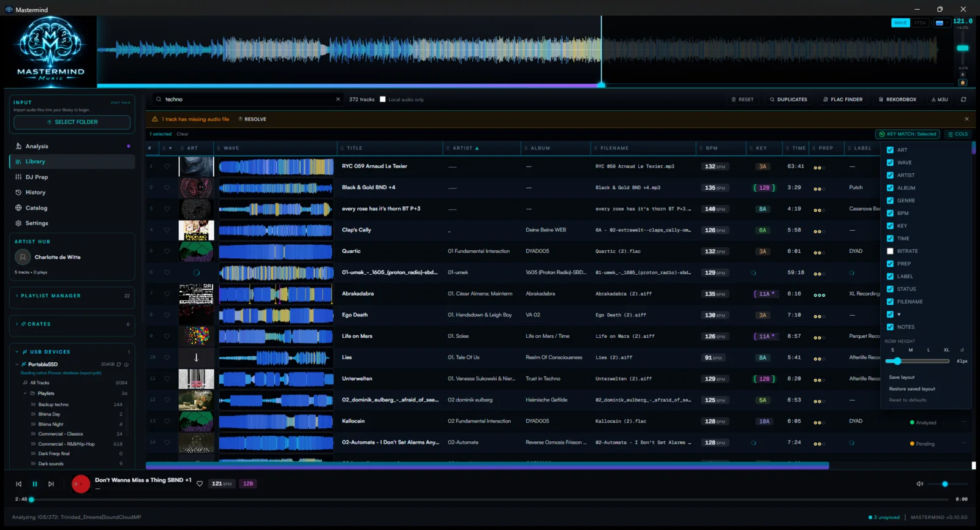Export an M3U playlist
Viewport: 980px width, 530px height.
tap(940, 99)
